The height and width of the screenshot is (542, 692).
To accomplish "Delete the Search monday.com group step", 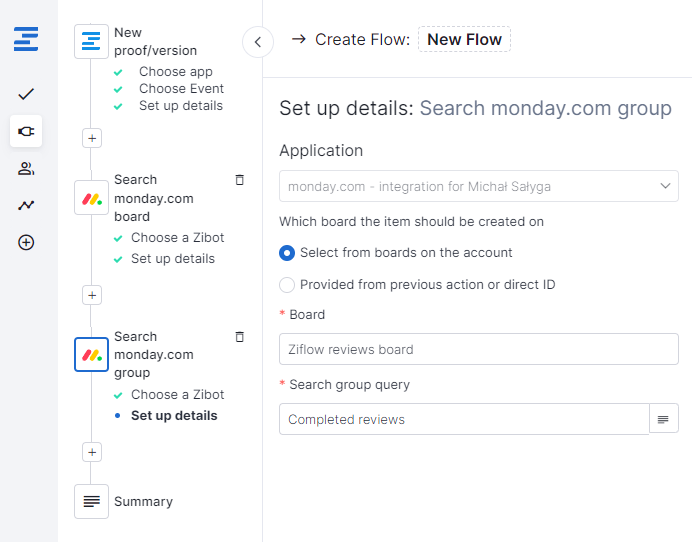I will pyautogui.click(x=239, y=337).
